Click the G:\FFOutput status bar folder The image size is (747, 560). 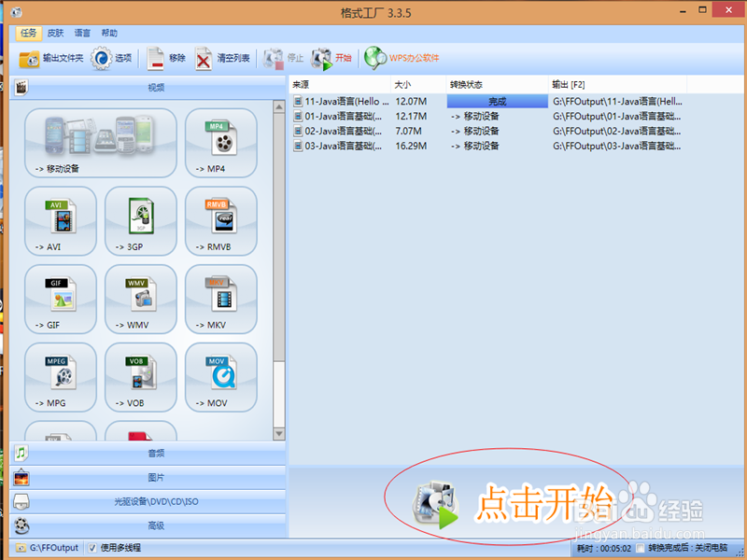(x=47, y=548)
